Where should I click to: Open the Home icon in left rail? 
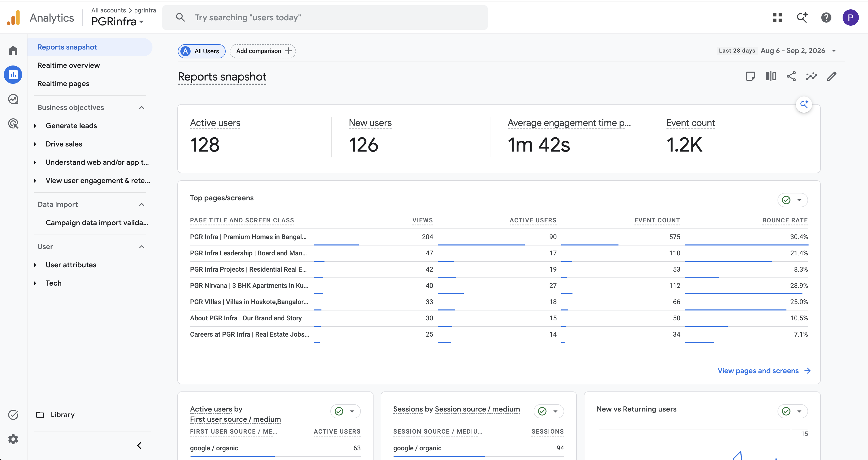tap(13, 51)
